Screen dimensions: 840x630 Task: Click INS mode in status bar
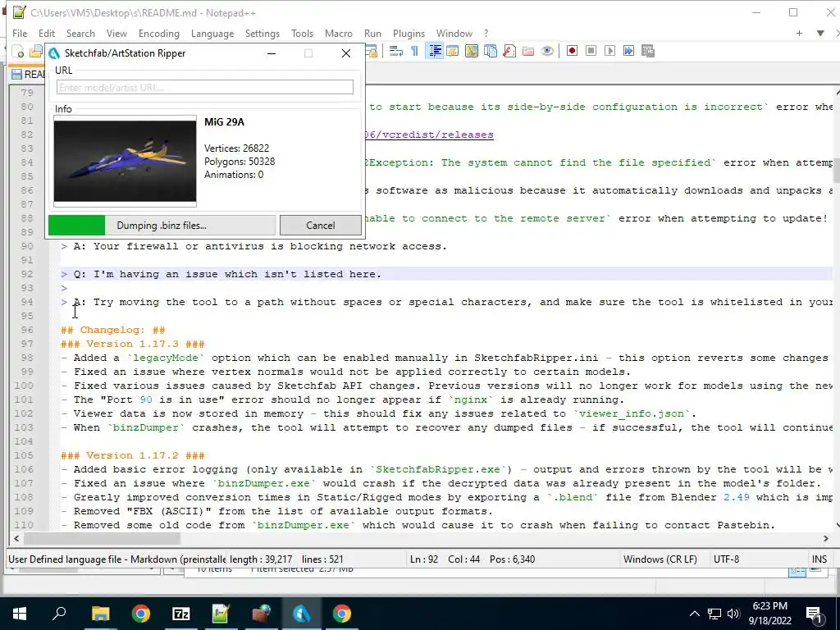click(x=819, y=559)
